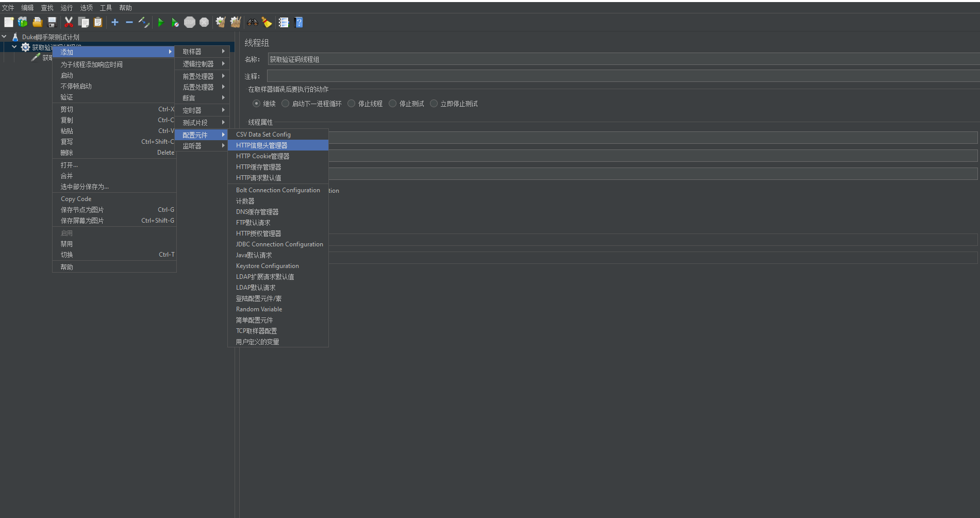Image resolution: width=980 pixels, height=518 pixels.
Task: Open the 选项 menu in menu bar
Action: pos(86,8)
